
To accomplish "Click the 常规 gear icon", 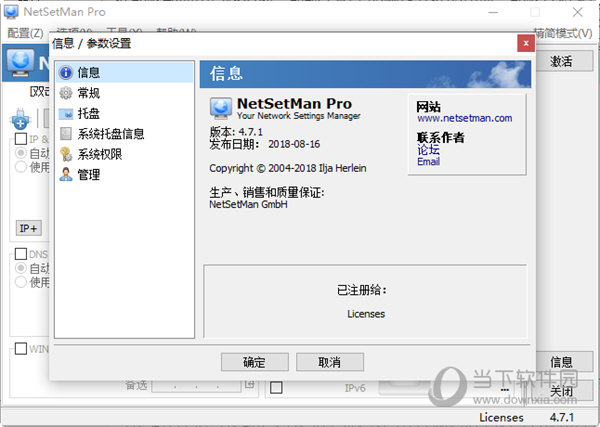I will (66, 93).
